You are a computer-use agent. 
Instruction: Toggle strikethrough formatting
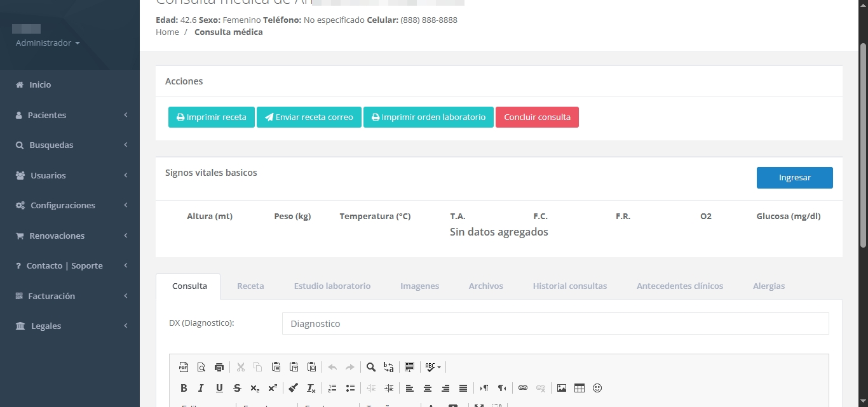coord(237,388)
